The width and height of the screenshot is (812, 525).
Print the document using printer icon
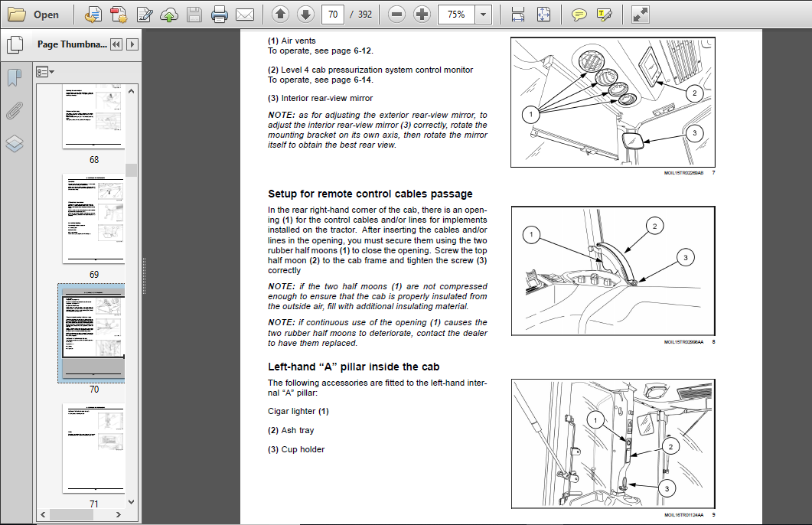coord(220,15)
